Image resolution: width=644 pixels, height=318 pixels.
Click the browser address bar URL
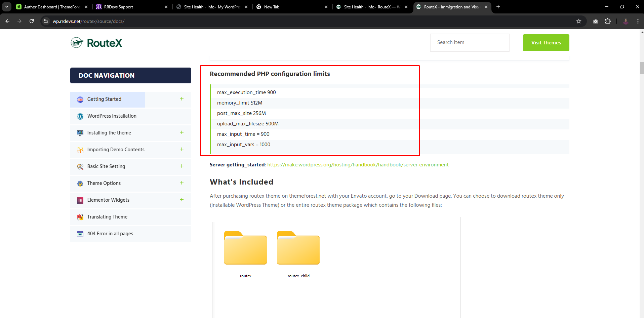tap(88, 21)
